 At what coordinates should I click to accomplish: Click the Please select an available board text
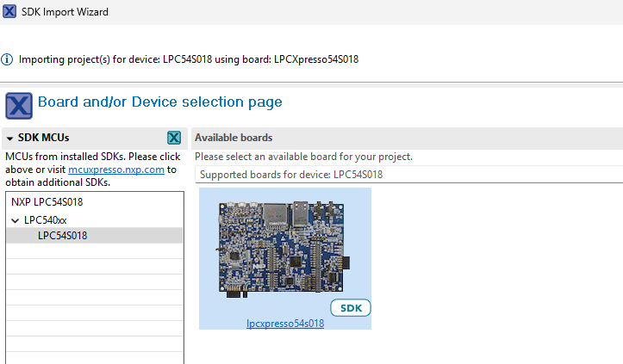[303, 157]
